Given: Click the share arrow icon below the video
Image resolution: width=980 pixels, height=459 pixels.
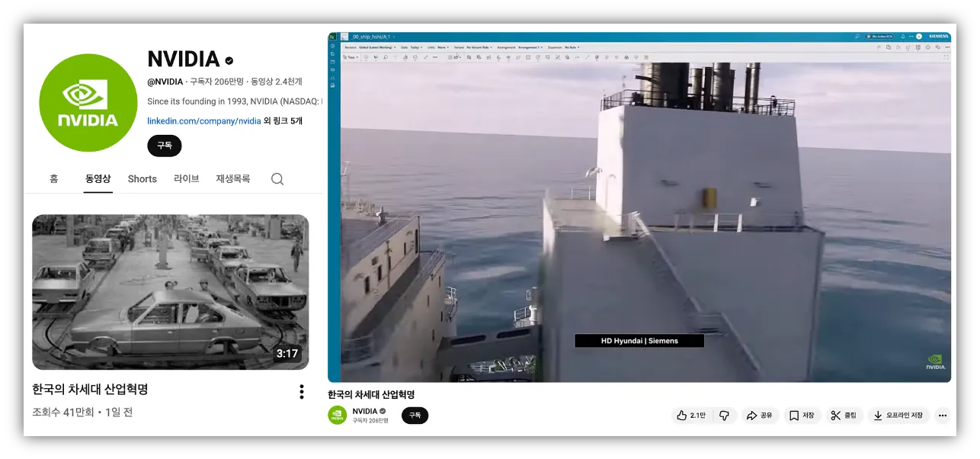Looking at the screenshot, I should pyautogui.click(x=751, y=416).
